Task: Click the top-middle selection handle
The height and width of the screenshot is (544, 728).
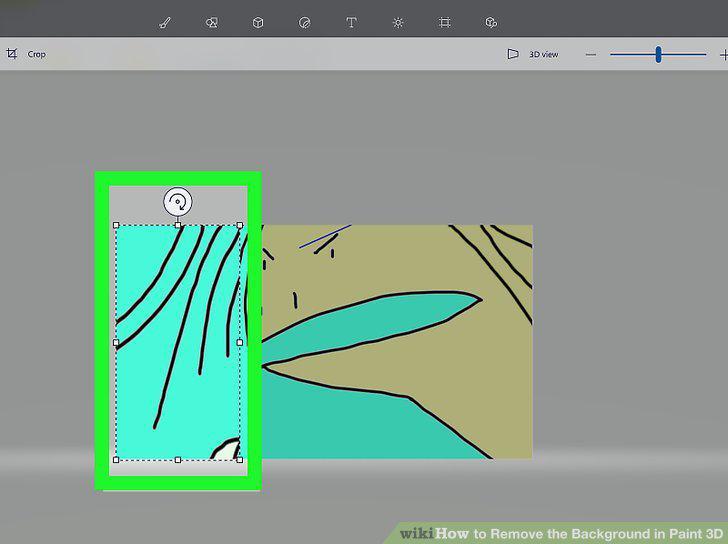Action: pos(178,225)
